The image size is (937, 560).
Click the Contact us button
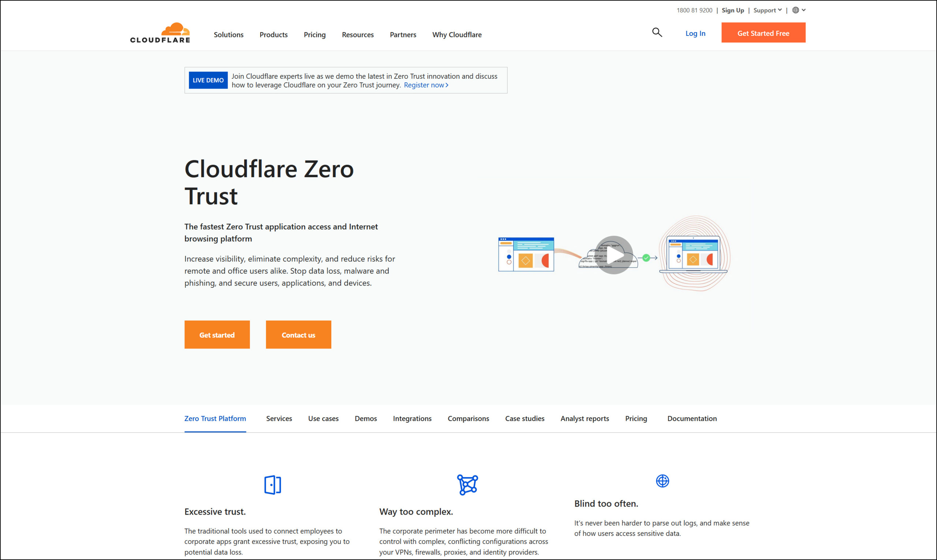click(x=299, y=335)
